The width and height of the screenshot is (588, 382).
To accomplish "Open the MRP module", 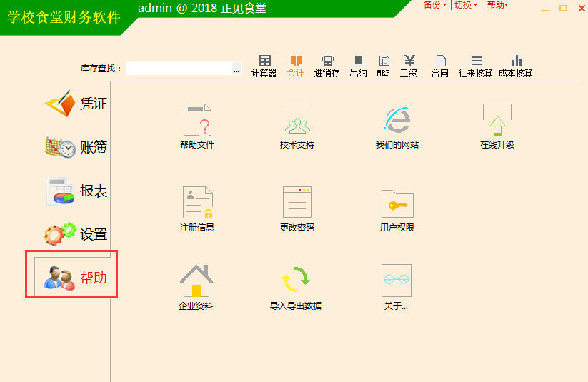I will click(384, 66).
